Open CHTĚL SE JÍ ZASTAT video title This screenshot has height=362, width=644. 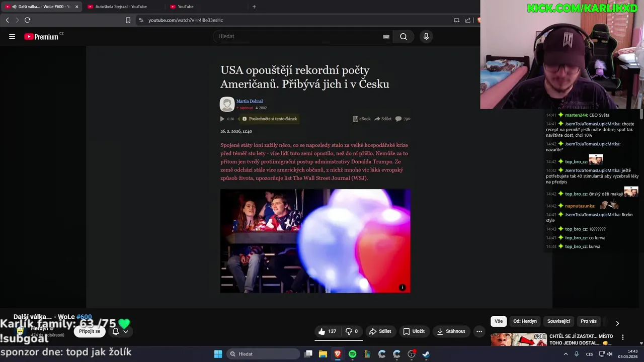581,339
